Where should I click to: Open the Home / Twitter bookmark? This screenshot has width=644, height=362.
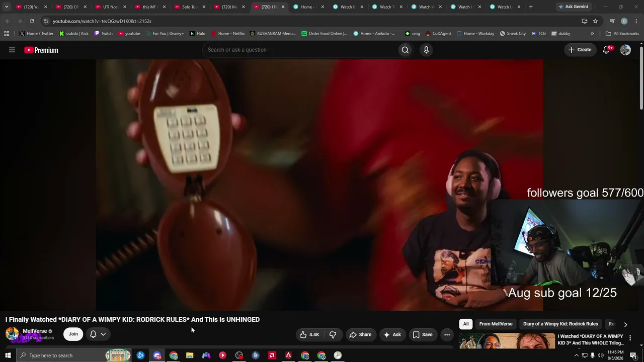tap(36, 34)
